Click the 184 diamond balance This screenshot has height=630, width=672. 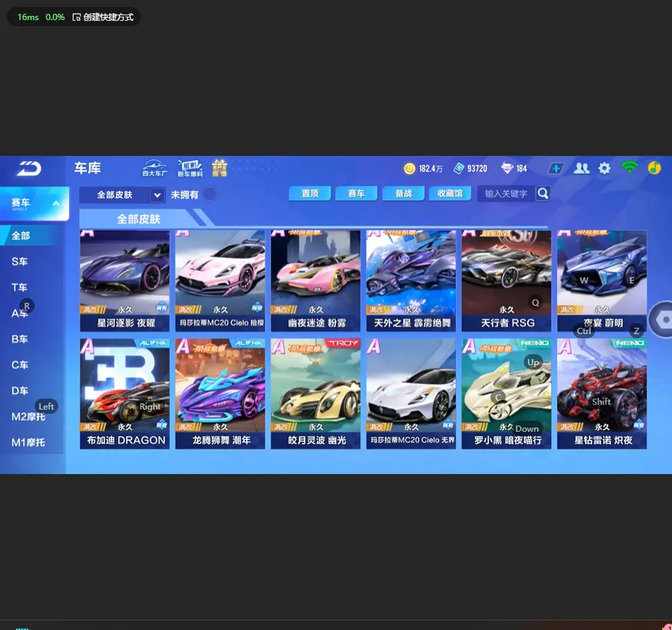click(x=522, y=168)
